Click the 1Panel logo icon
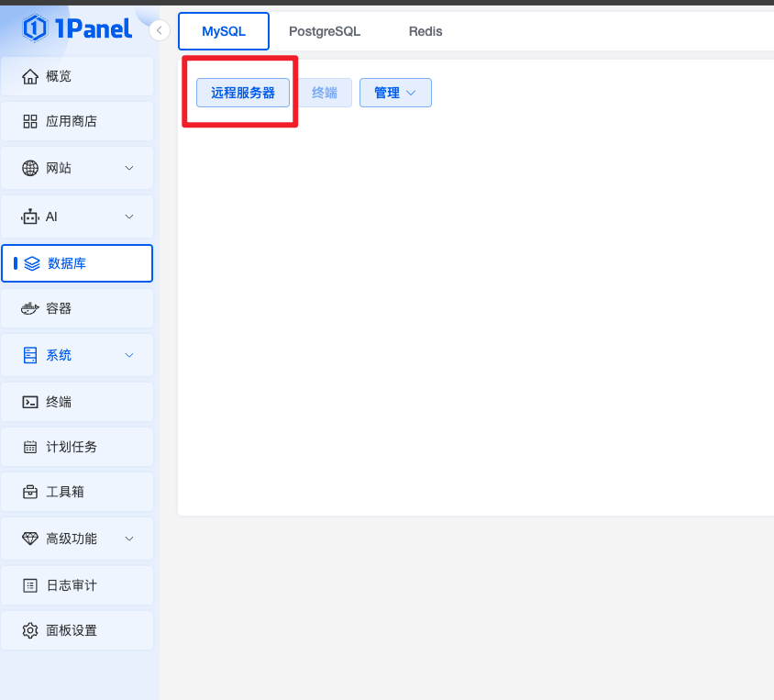 (x=36, y=28)
